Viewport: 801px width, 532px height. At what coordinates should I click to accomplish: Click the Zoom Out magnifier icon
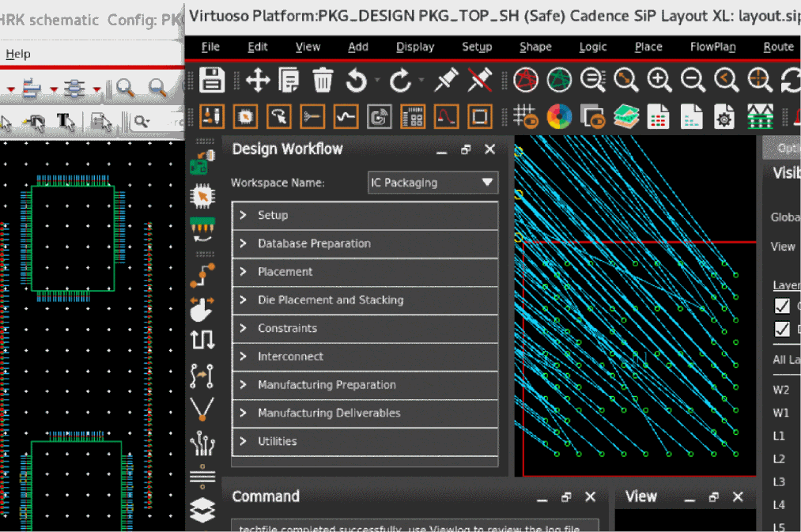693,80
